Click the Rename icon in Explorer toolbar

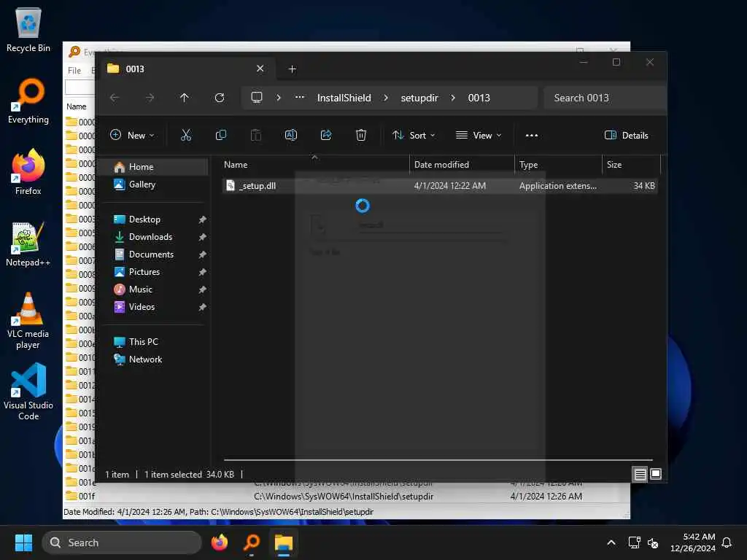pos(290,135)
